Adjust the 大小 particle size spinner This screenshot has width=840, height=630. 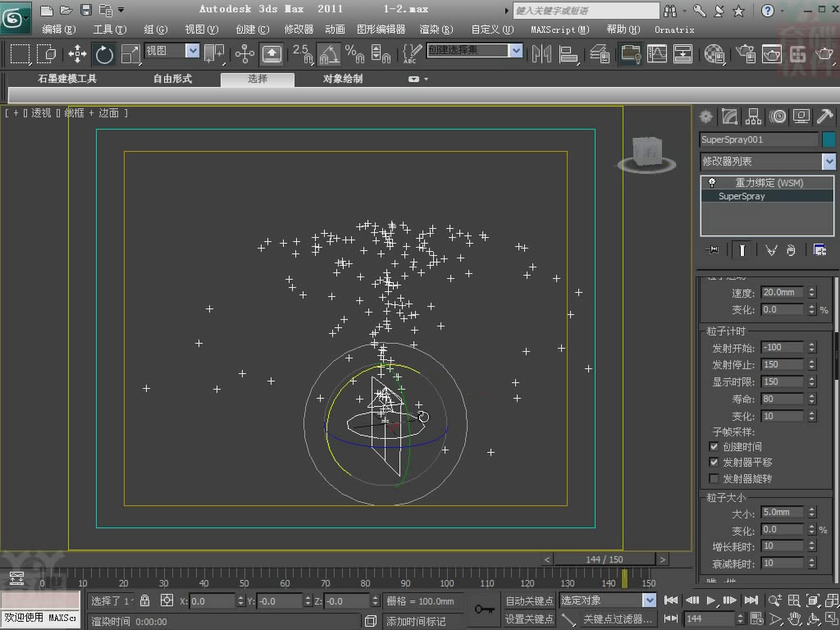(811, 513)
